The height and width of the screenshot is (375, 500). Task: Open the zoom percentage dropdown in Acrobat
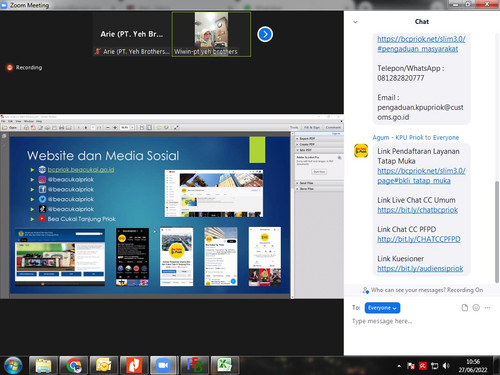132,128
